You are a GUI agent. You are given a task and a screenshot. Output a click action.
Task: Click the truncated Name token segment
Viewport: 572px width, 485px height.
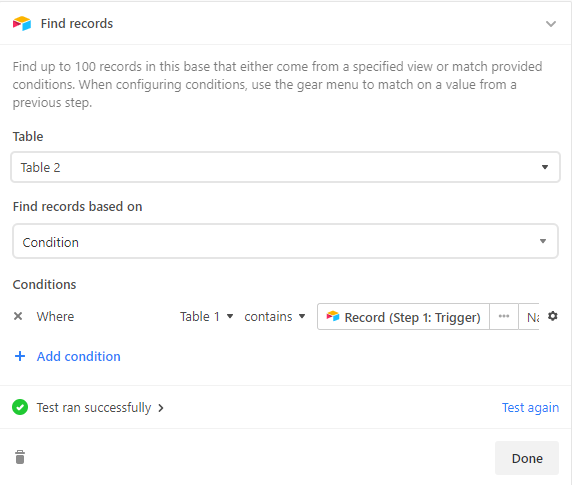point(529,317)
